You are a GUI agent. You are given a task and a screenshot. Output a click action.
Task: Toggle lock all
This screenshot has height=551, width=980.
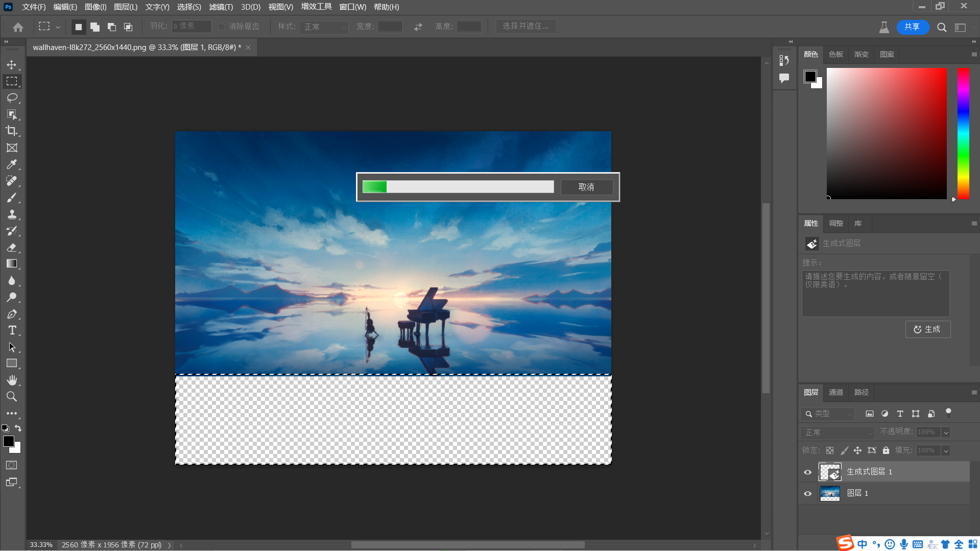(x=886, y=450)
